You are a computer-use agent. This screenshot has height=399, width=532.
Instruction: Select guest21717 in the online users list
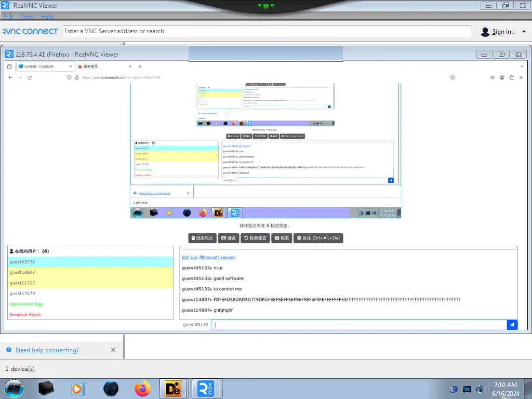click(90, 283)
